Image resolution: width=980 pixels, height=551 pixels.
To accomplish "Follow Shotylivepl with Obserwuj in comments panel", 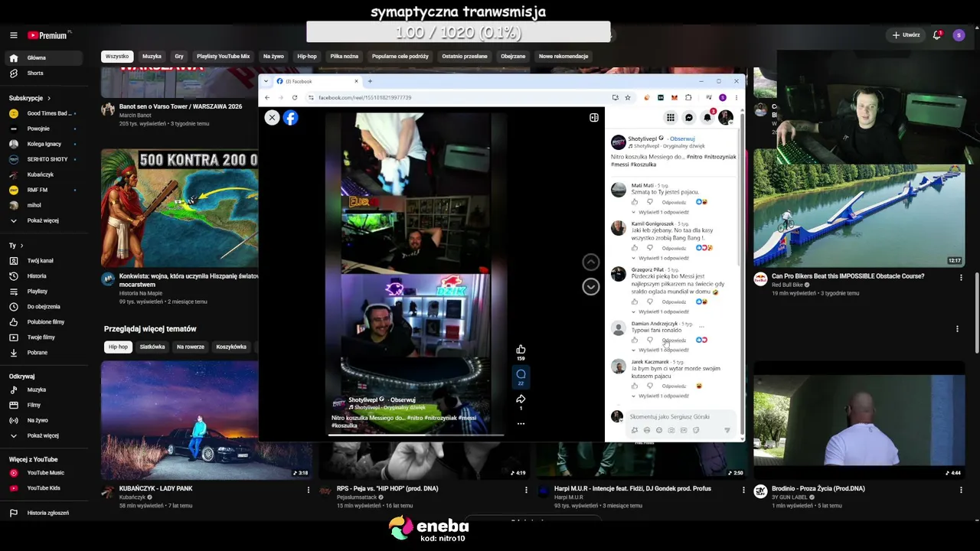I will coord(682,139).
